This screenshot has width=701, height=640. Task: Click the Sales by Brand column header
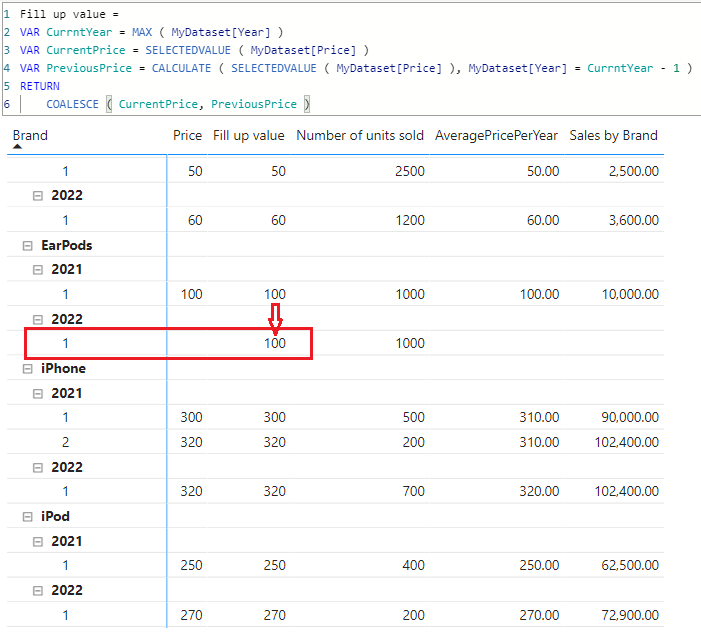[x=613, y=135]
